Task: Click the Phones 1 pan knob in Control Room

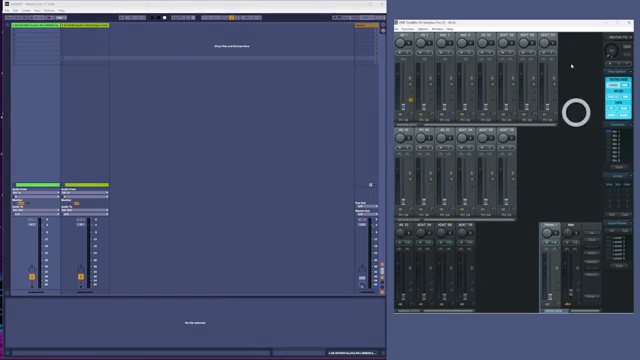Action: click(547, 233)
